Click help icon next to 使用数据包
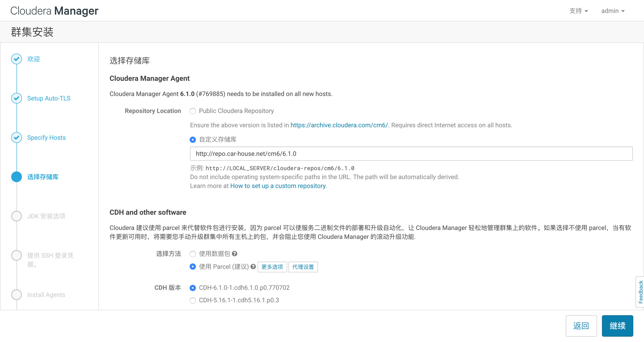Image resolution: width=644 pixels, height=342 pixels. click(x=235, y=254)
